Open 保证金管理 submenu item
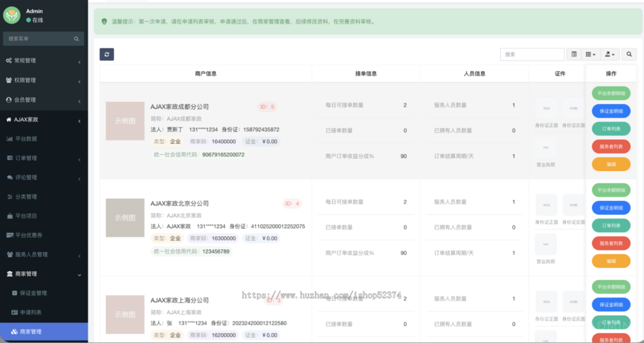This screenshot has width=644, height=343. tap(44, 293)
